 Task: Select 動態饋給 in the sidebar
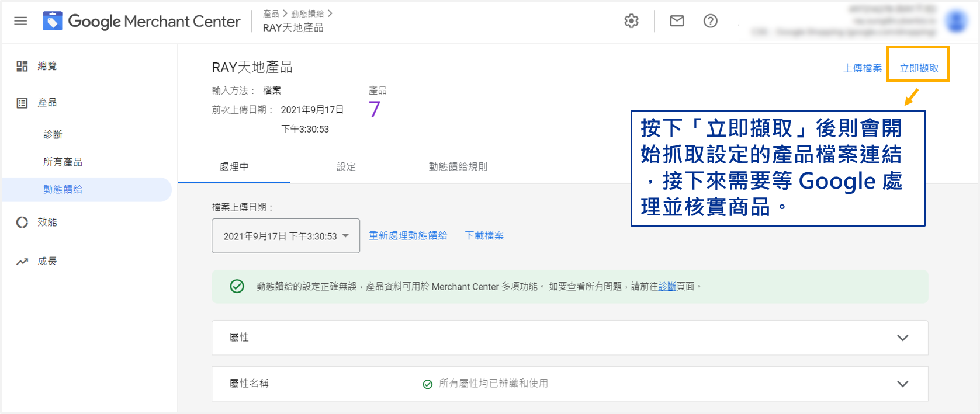pyautogui.click(x=86, y=189)
